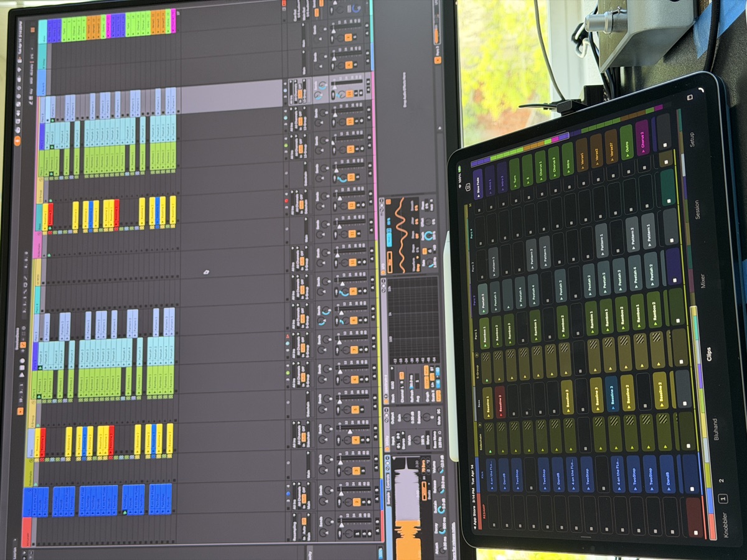Launch the Chorus 3 scene
The height and width of the screenshot is (560, 747).
(x=554, y=163)
